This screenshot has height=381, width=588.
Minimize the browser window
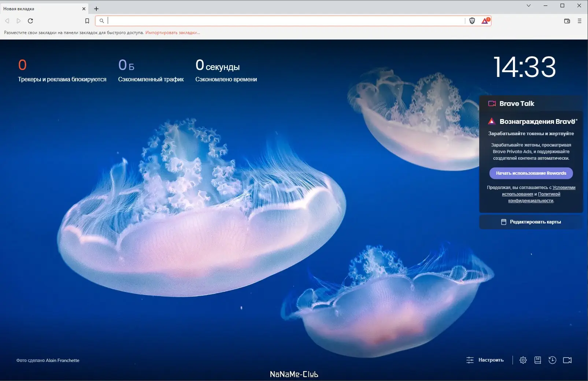pyautogui.click(x=546, y=5)
